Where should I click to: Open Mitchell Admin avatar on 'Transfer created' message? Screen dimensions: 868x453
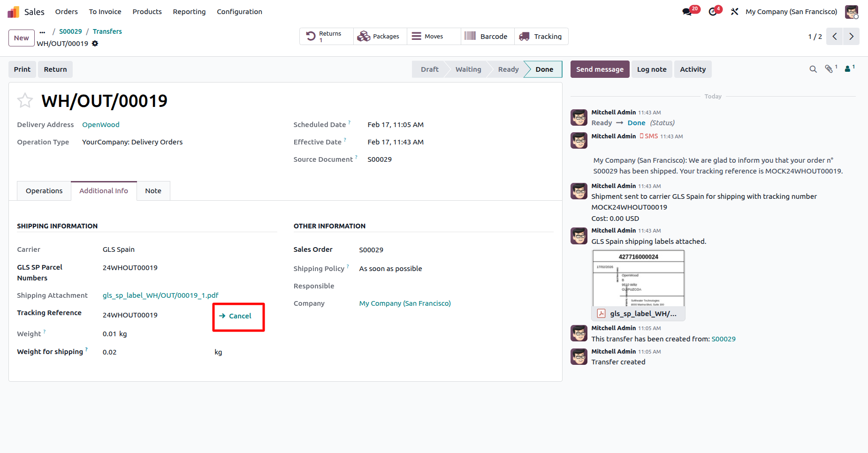point(579,357)
